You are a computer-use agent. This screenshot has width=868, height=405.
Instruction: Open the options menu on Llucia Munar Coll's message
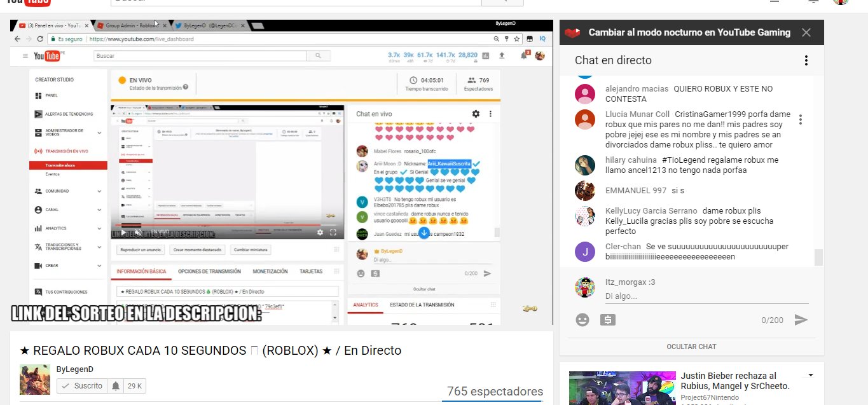coord(801,120)
